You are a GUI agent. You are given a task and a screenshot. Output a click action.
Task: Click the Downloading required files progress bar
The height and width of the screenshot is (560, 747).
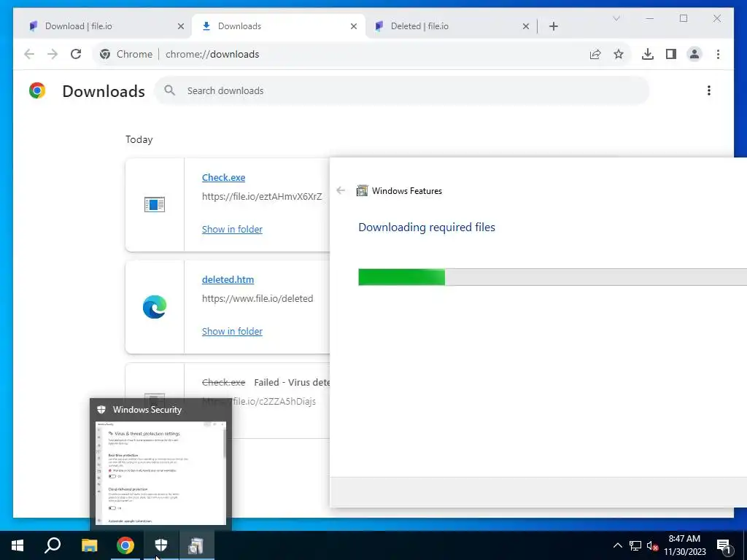tap(553, 277)
